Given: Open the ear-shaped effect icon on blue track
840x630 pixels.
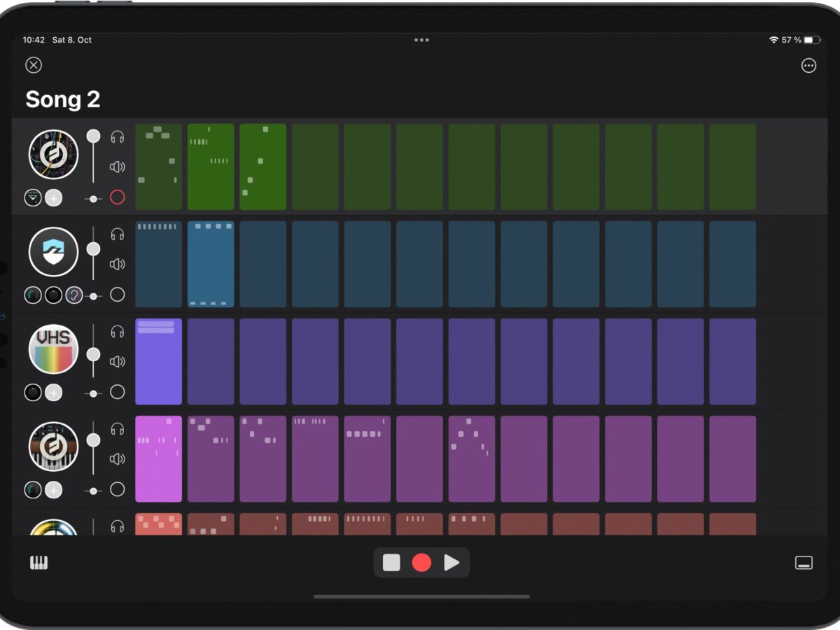Looking at the screenshot, I should pyautogui.click(x=74, y=295).
